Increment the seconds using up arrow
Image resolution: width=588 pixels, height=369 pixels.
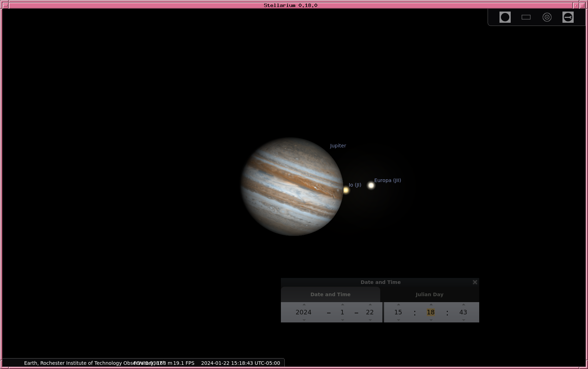click(x=463, y=305)
